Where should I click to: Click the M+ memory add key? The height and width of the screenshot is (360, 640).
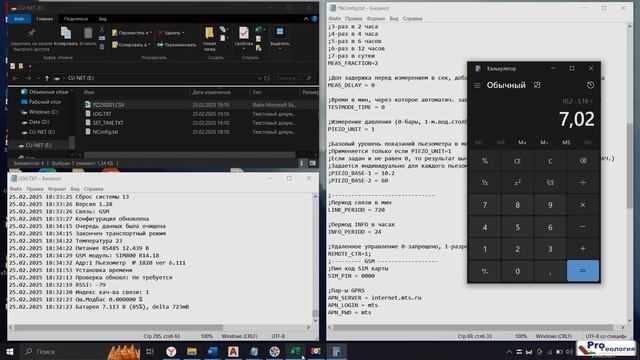522,142
